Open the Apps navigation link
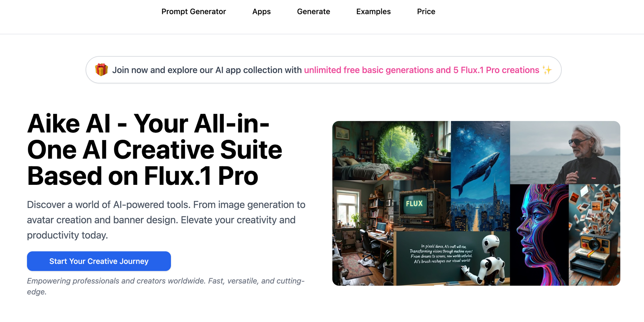 261,12
